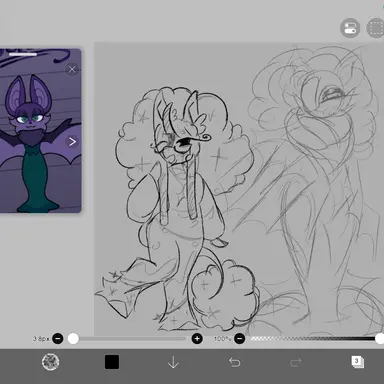This screenshot has height=384, width=384.
Task: Open the black color swatch
Action: pos(112,362)
